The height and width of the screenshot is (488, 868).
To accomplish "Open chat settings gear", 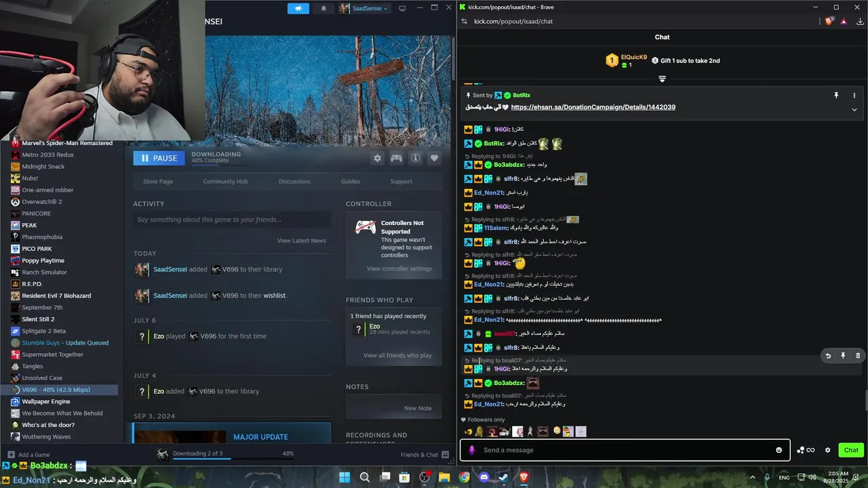I will point(827,450).
